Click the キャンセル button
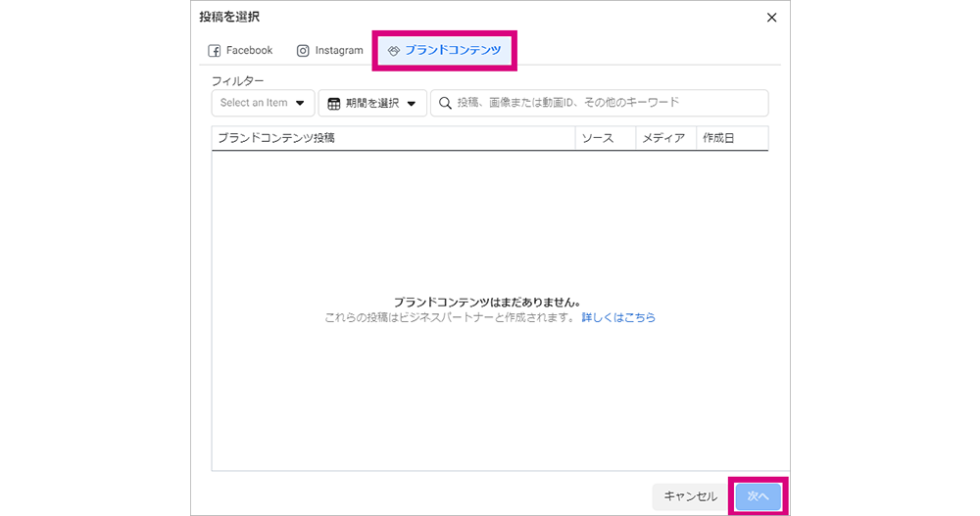 pos(691,496)
